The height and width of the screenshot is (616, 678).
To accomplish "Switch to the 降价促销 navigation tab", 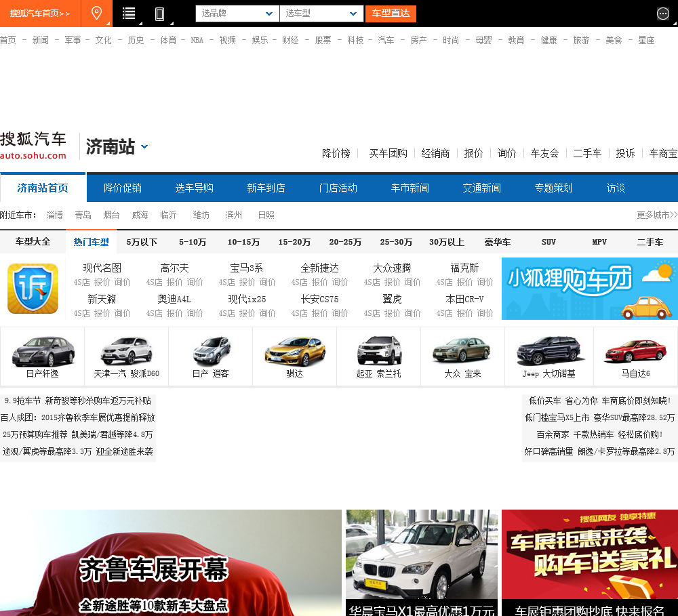I will [x=123, y=188].
